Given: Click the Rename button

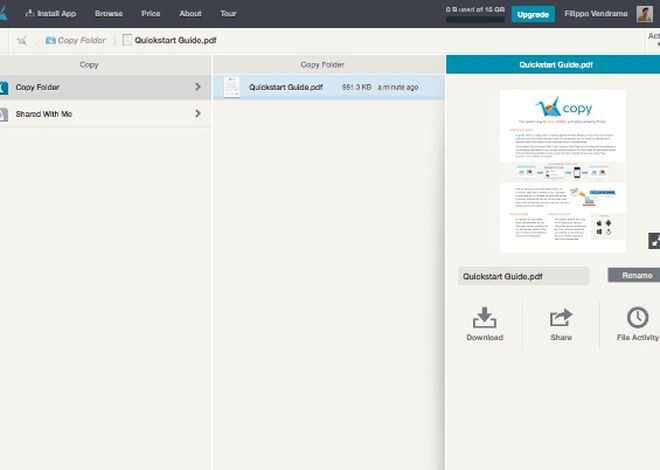Looking at the screenshot, I should (x=634, y=275).
